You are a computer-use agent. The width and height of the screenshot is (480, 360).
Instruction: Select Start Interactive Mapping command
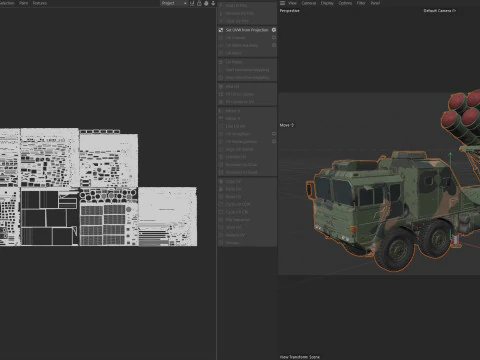[247, 70]
